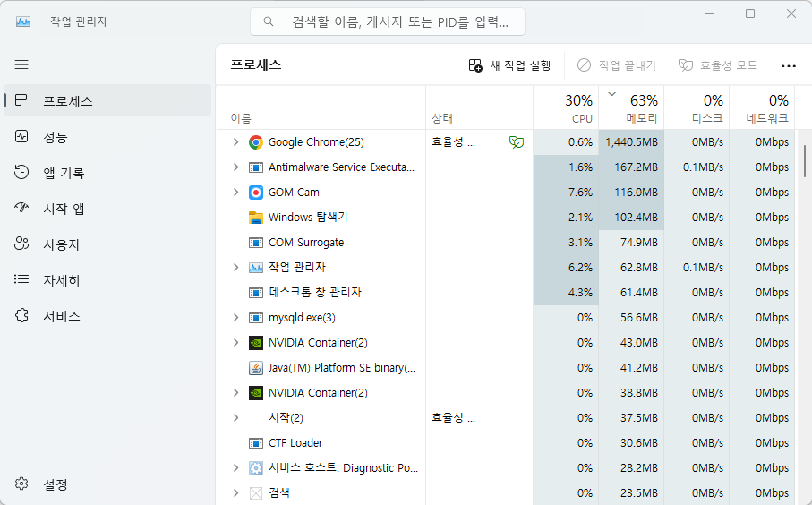The height and width of the screenshot is (505, 812).
Task: Click the 7.6% CPU value for GOM Cam
Action: [580, 193]
